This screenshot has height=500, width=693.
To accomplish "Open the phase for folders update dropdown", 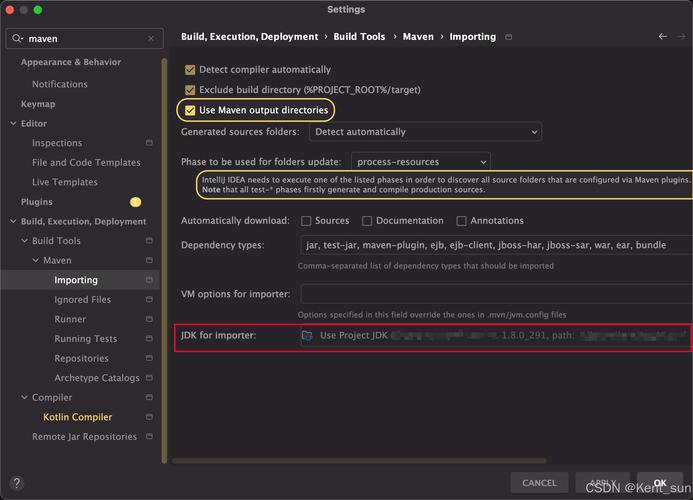I will 420,161.
